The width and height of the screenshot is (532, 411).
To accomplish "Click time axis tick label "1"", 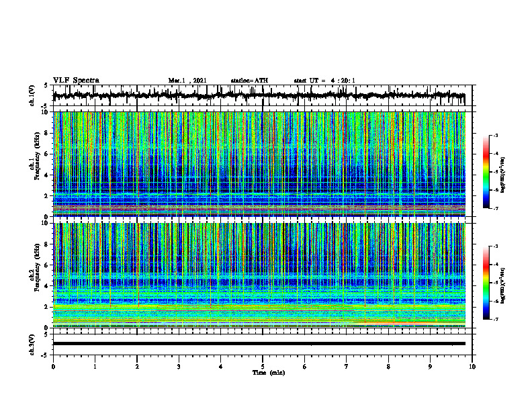I will pos(95,367).
